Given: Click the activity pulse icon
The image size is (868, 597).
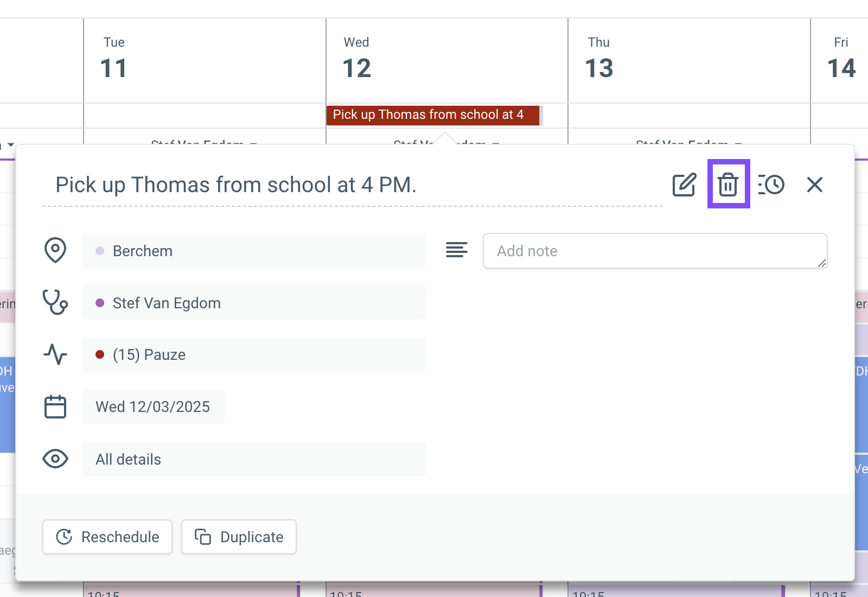Looking at the screenshot, I should [55, 354].
